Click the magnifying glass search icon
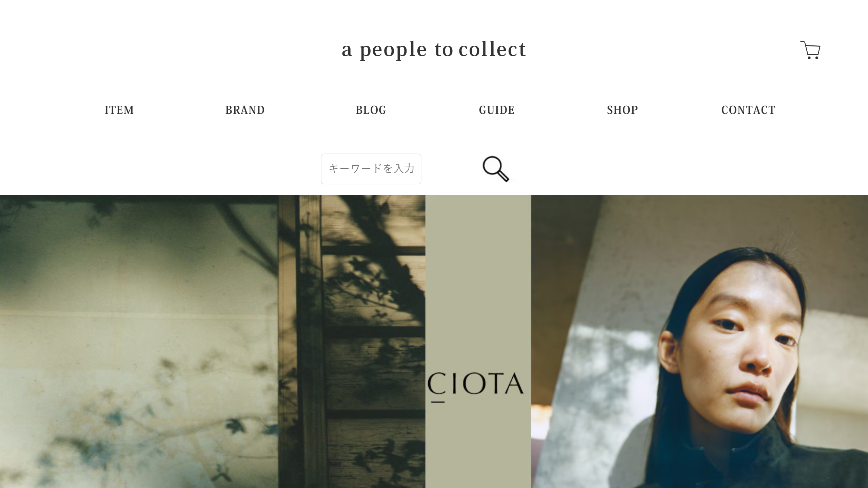This screenshot has height=488, width=868. [496, 169]
